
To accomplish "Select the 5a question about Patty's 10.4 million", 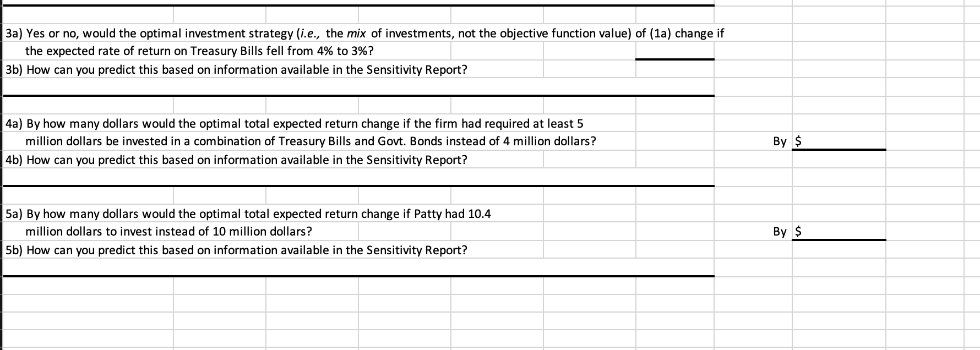I will click(248, 214).
